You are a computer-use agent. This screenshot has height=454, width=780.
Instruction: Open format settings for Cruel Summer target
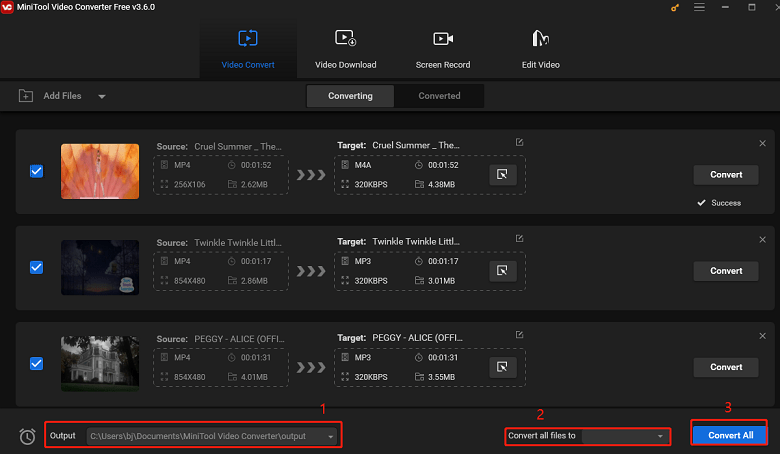click(502, 175)
